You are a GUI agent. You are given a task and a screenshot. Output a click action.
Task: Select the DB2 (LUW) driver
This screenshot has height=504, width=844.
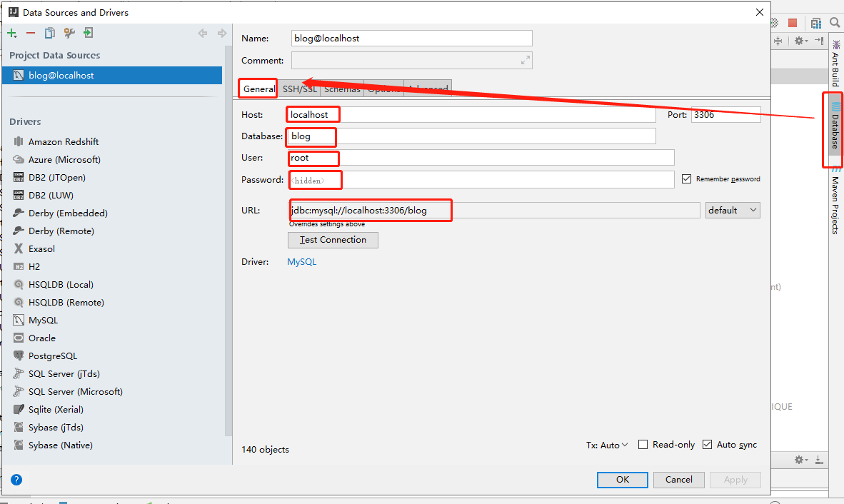point(51,195)
